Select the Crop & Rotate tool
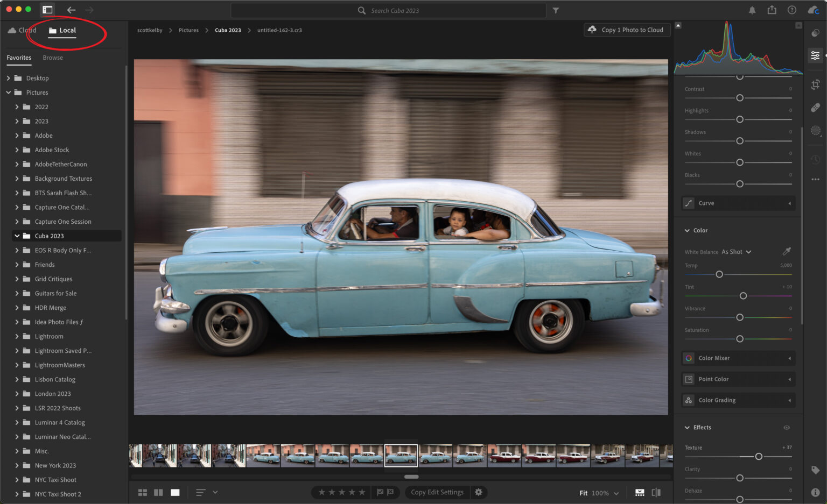This screenshot has height=504, width=827. (x=815, y=84)
